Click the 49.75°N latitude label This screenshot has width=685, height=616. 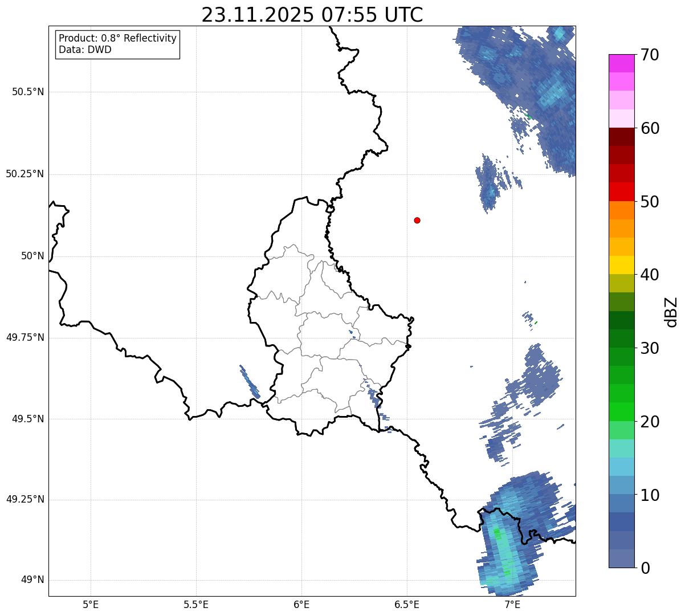[x=25, y=337]
